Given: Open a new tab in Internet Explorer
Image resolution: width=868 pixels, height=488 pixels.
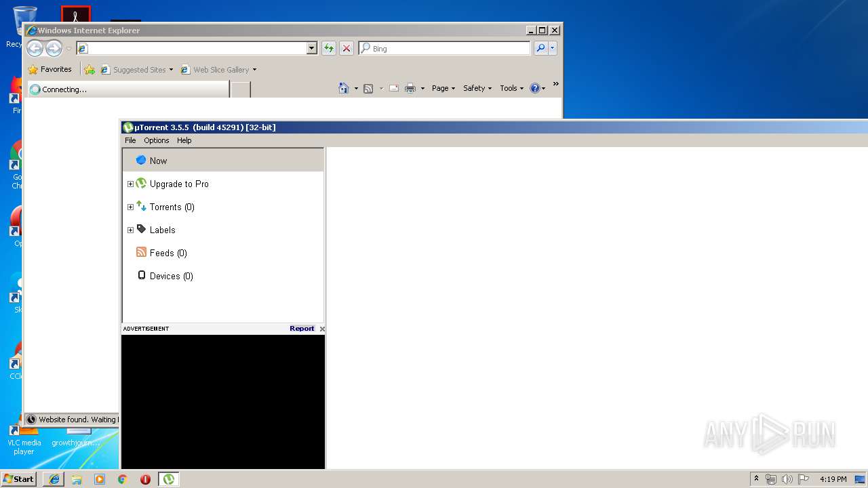Looking at the screenshot, I should pos(241,89).
